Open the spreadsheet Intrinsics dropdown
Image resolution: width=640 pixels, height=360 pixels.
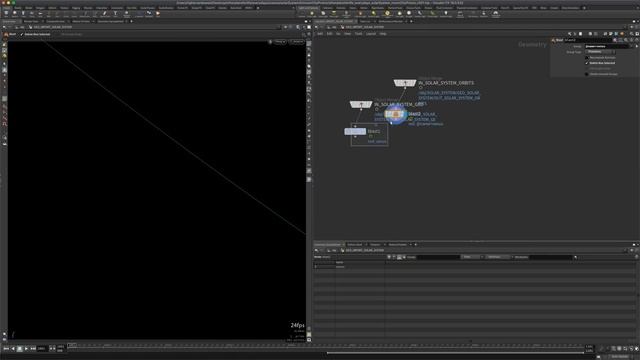point(498,257)
